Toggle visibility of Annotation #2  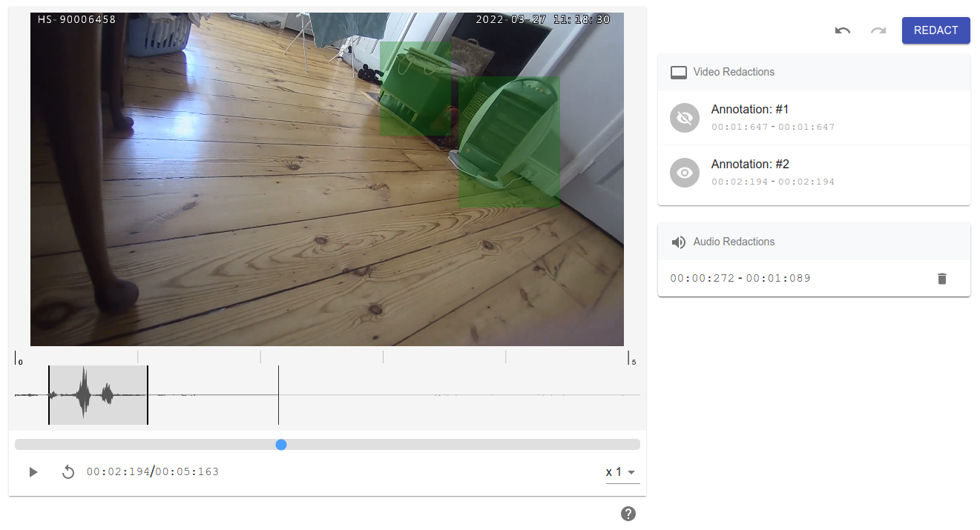(685, 173)
